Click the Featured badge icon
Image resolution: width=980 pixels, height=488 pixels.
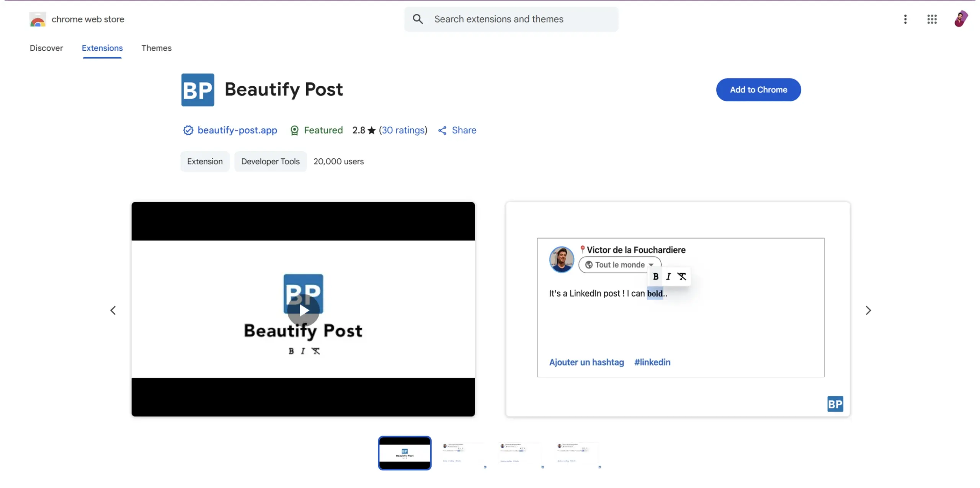click(294, 130)
